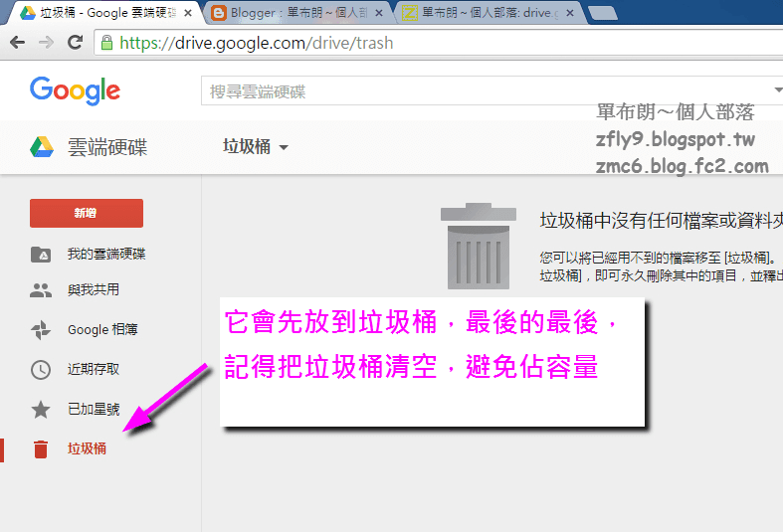Switch to the 垃圾桶 - Google 雲端硬碟 tab
This screenshot has width=783, height=532.
click(x=102, y=13)
